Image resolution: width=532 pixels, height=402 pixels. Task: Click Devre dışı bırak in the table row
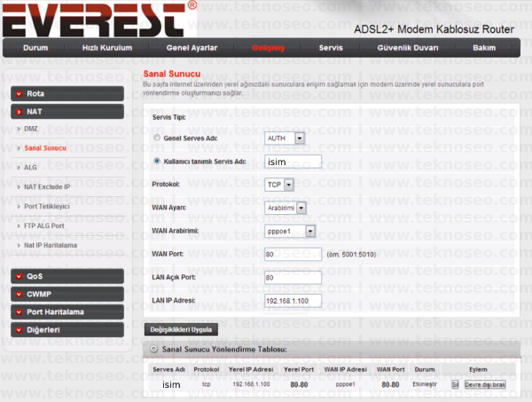pyautogui.click(x=485, y=384)
